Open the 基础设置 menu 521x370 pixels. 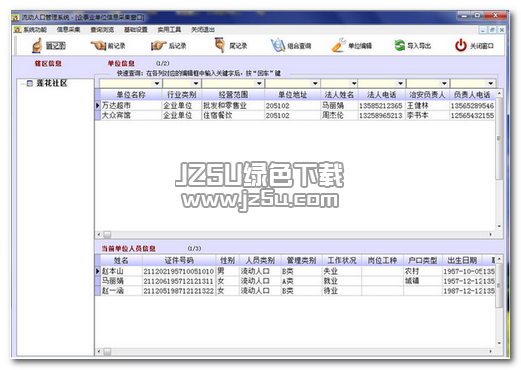(136, 30)
